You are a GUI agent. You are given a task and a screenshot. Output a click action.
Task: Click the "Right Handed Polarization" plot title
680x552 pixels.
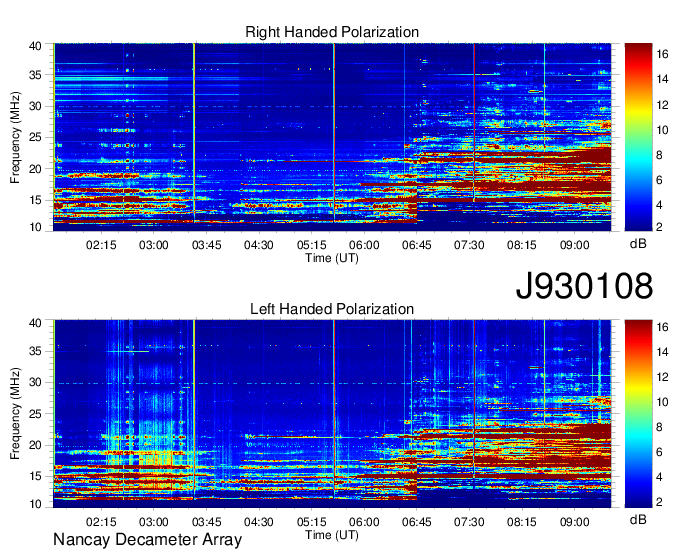click(332, 32)
